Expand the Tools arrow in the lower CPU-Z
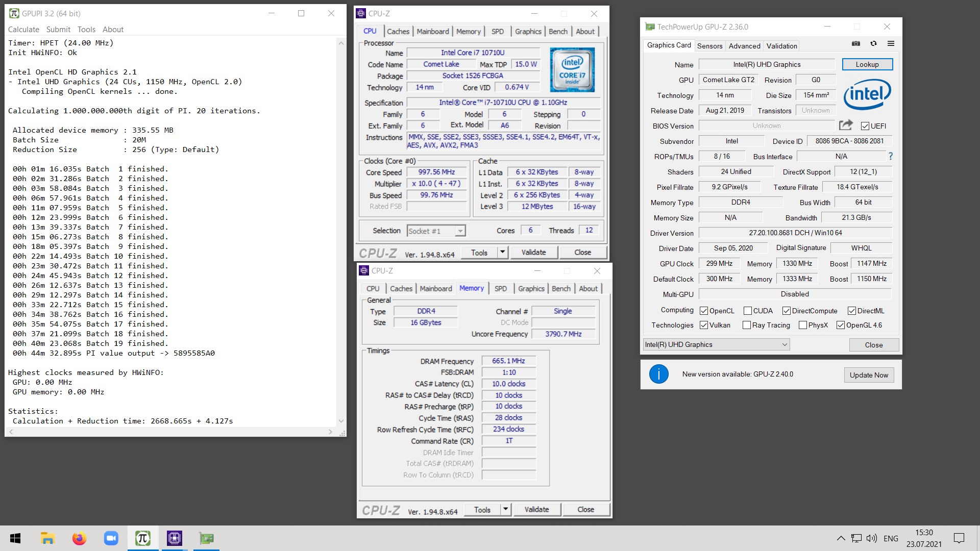This screenshot has width=980, height=551. coord(505,509)
